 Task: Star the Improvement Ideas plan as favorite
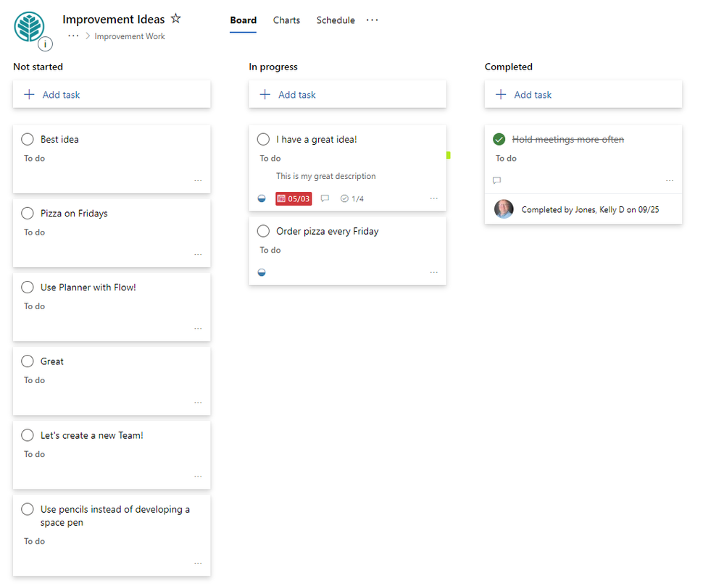[175, 19]
